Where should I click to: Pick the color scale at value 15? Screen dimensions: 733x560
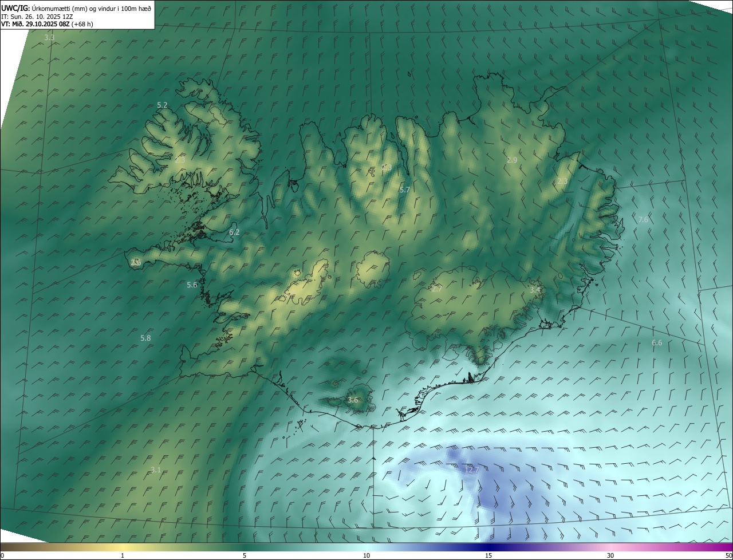[488, 548]
